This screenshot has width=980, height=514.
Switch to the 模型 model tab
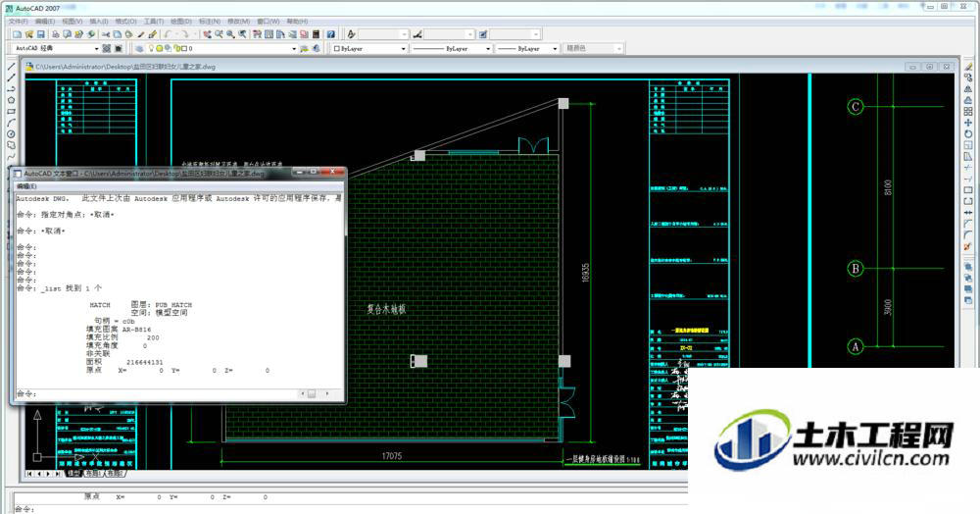[x=73, y=474]
